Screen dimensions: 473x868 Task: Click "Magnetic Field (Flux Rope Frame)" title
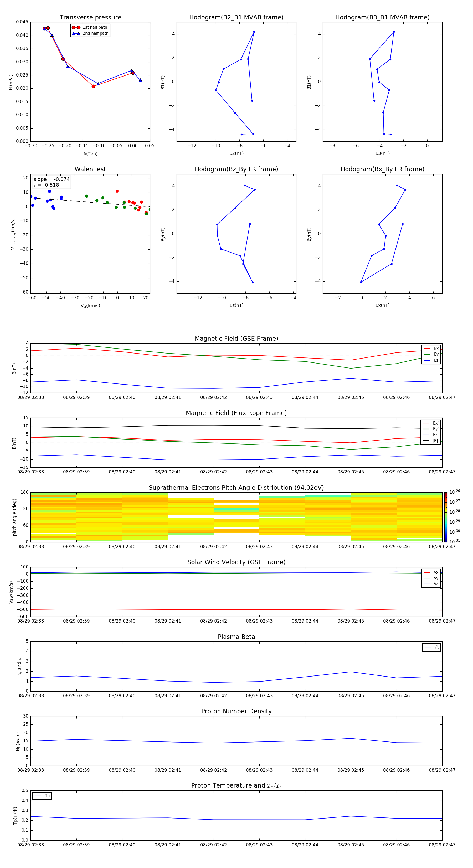(236, 413)
